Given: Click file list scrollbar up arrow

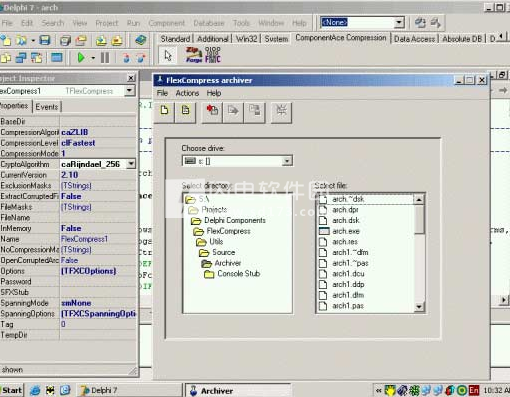Looking at the screenshot, I should click(x=419, y=199).
